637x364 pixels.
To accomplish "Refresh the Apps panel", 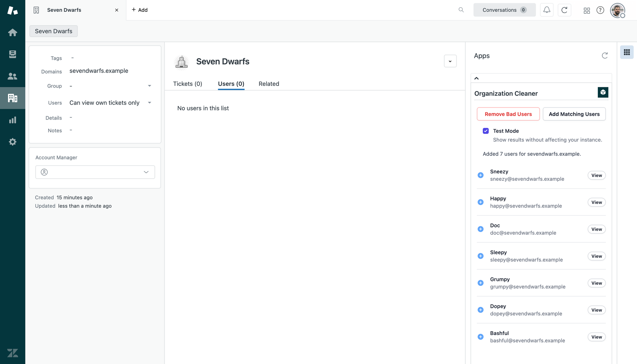I will coord(605,56).
